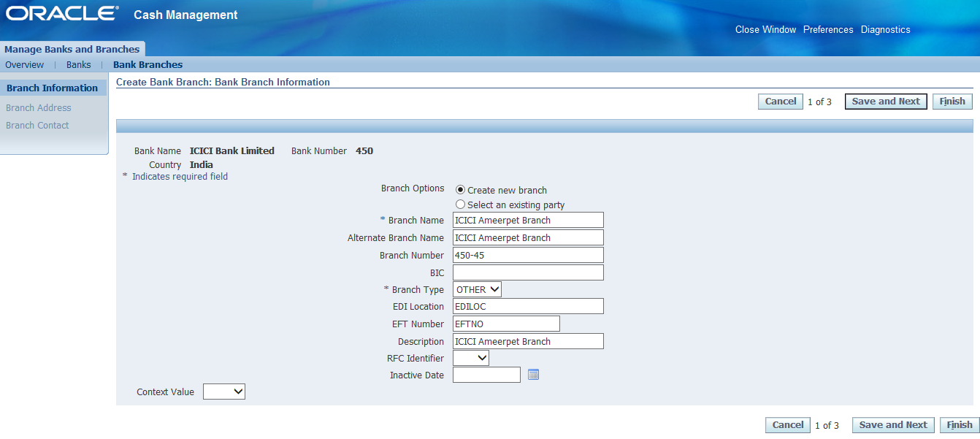
Task: Click the Manage Banks and Branches tab
Action: click(72, 49)
